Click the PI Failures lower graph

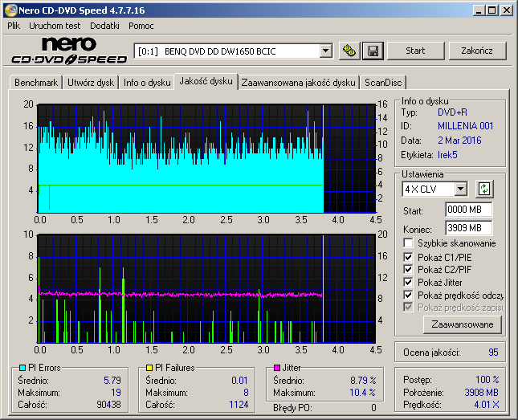click(x=207, y=288)
